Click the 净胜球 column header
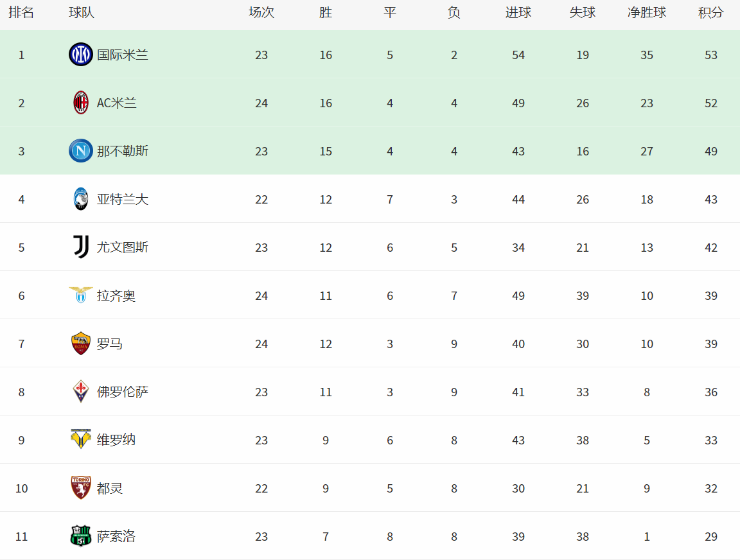The image size is (740, 560). (x=646, y=13)
